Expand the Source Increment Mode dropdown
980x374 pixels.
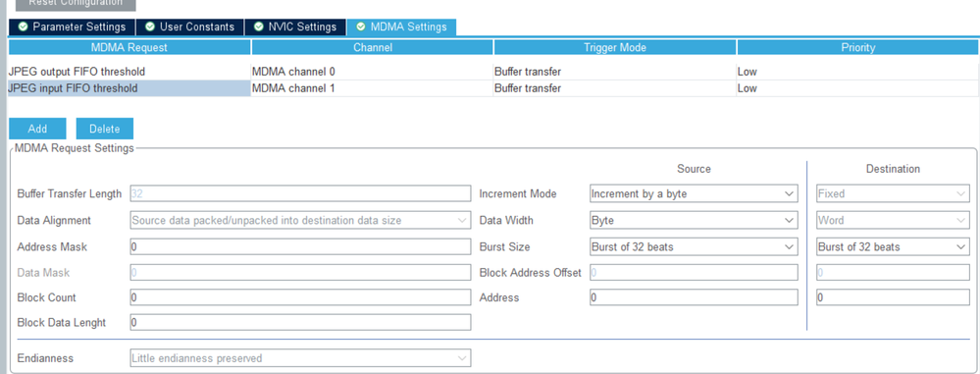tap(694, 194)
